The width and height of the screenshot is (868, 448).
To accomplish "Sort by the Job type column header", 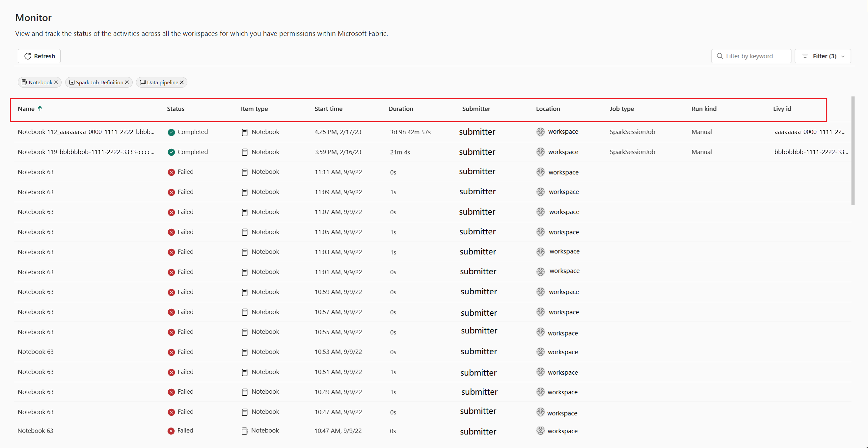I will pyautogui.click(x=622, y=109).
